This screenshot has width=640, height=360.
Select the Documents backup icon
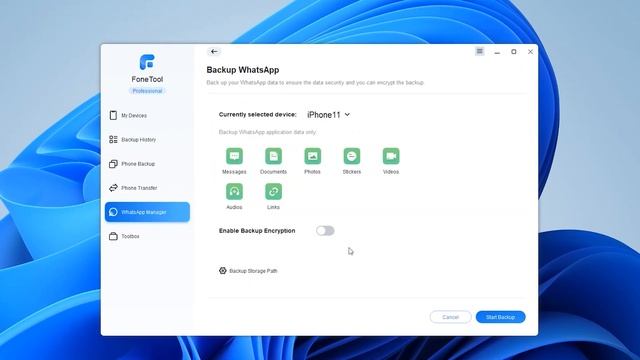coord(273,156)
